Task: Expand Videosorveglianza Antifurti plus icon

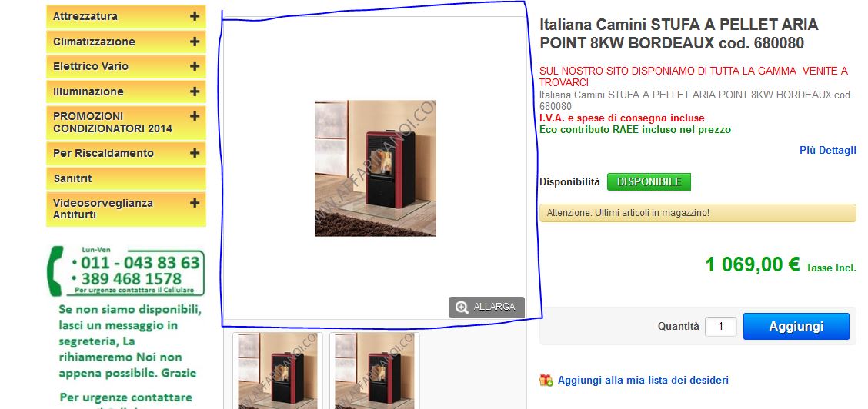Action: coord(195,203)
